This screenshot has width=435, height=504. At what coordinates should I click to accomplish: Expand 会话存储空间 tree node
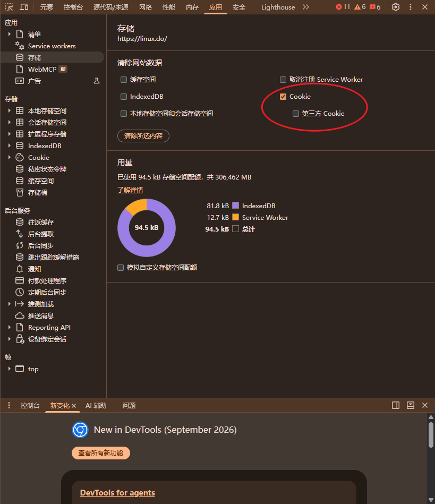click(x=10, y=122)
